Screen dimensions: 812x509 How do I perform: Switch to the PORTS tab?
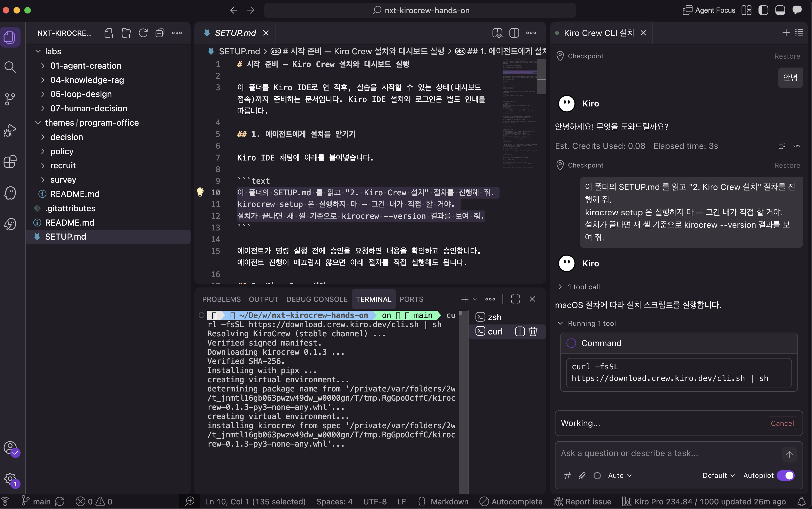pos(411,299)
